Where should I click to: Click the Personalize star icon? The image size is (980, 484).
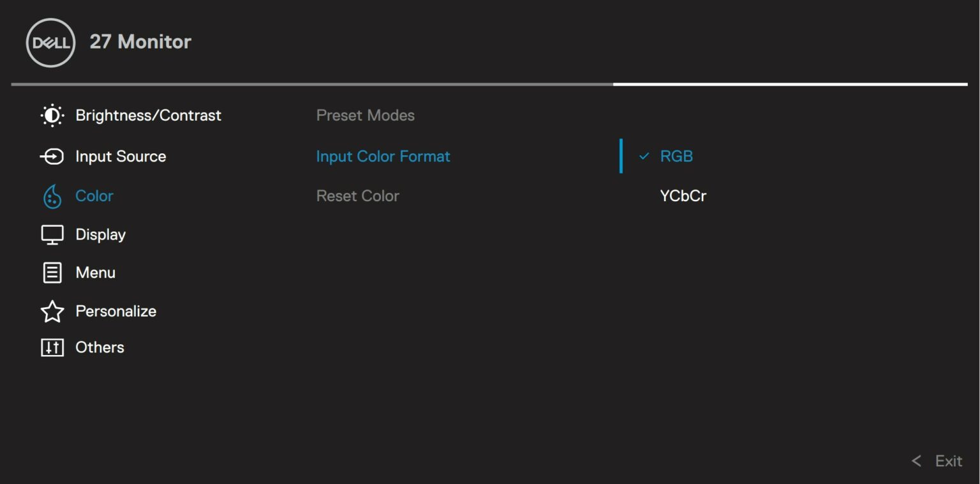[52, 311]
